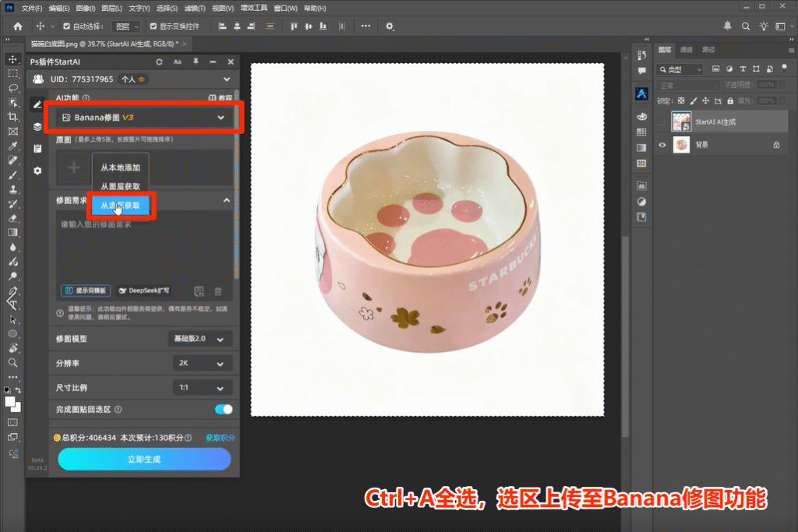Open the 修图模型 基础版2.0 dropdown

pos(200,339)
